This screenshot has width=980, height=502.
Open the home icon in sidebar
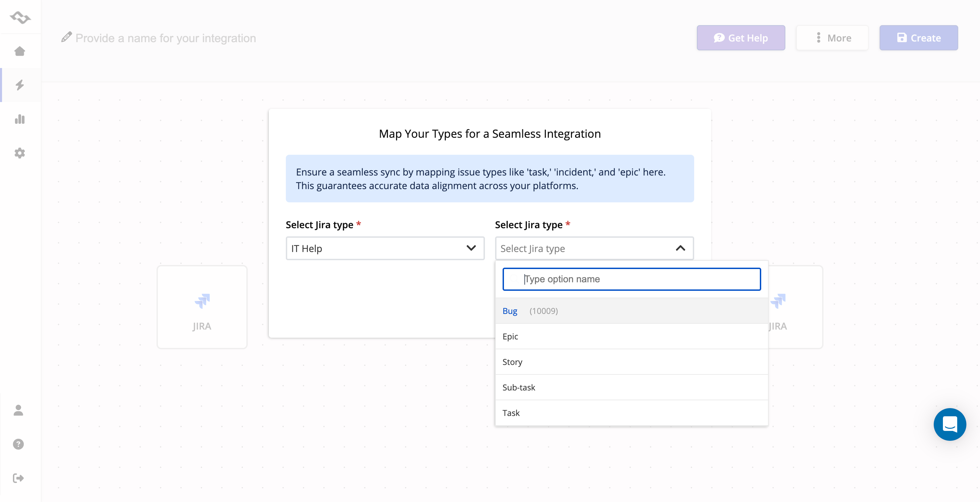tap(20, 51)
